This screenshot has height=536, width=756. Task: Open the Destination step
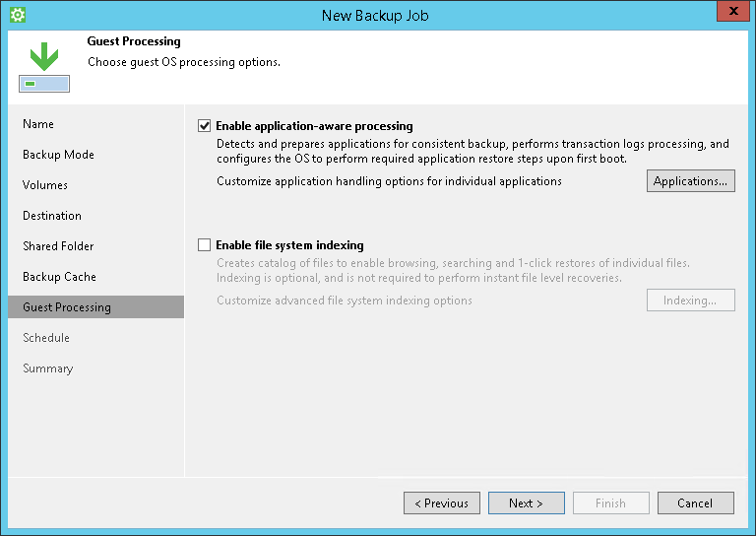(52, 216)
